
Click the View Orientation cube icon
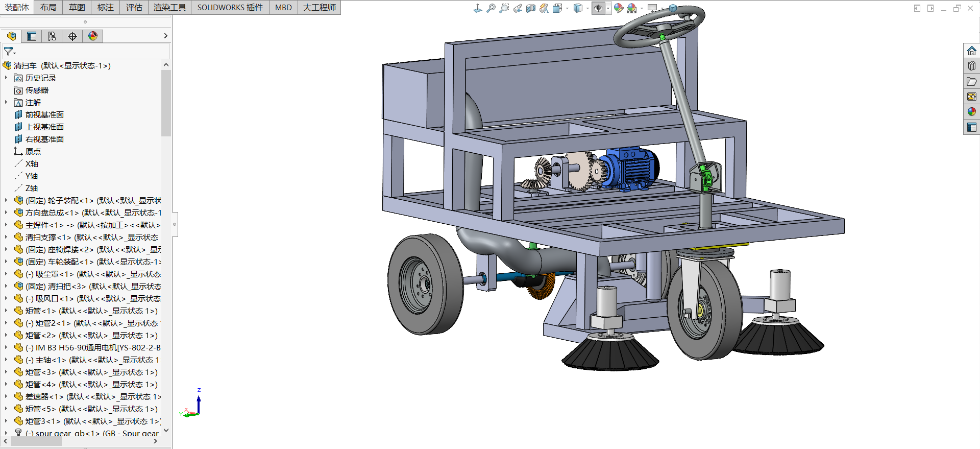(557, 8)
